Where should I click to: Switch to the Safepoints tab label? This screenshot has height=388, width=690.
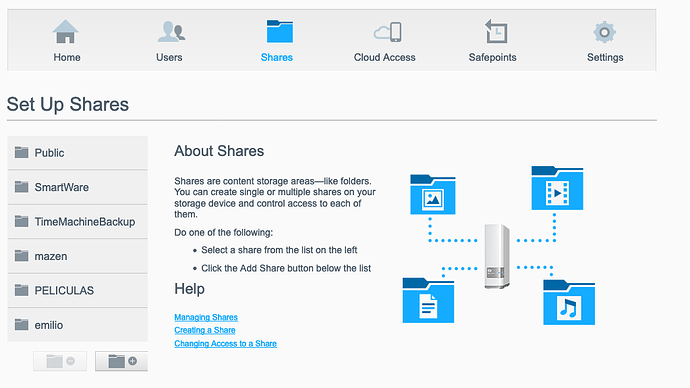[492, 57]
